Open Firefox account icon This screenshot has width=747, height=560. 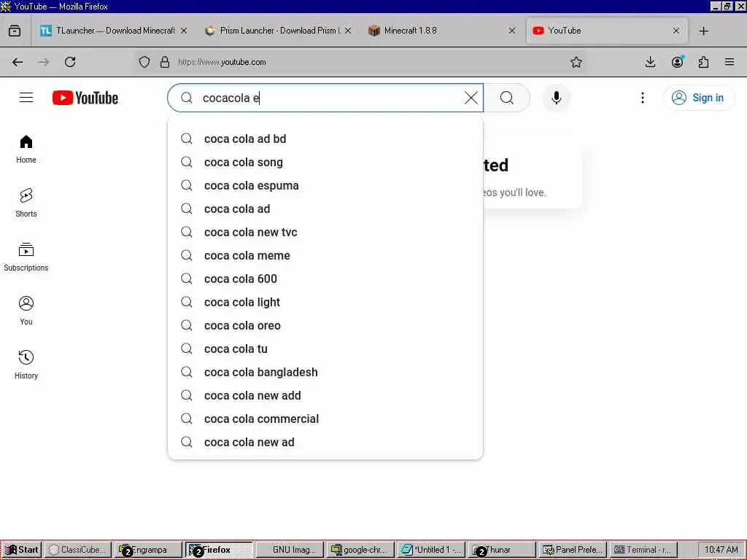click(677, 62)
